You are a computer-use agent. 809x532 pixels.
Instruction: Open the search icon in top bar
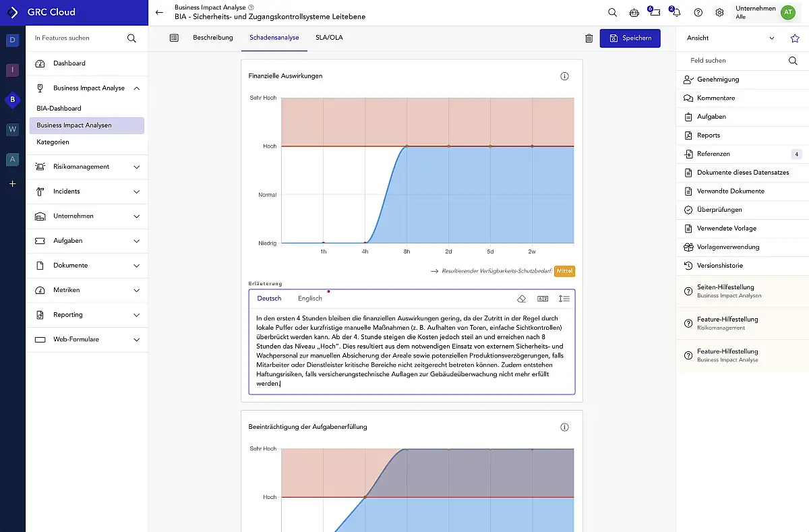pos(612,12)
